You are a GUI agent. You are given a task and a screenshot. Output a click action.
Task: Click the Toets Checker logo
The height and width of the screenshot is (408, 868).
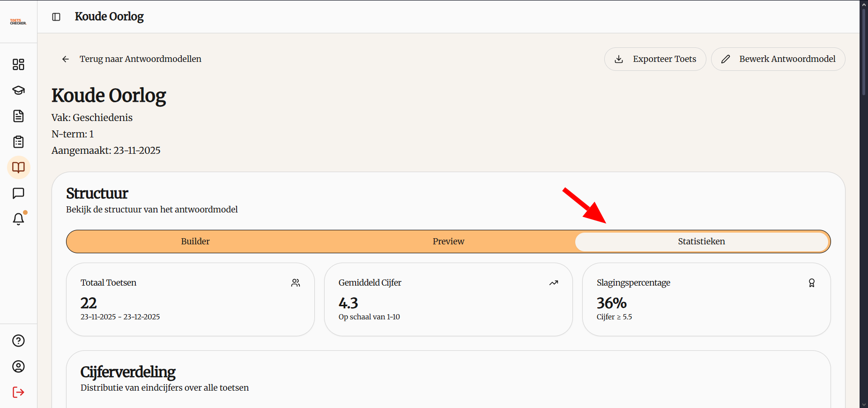point(18,22)
